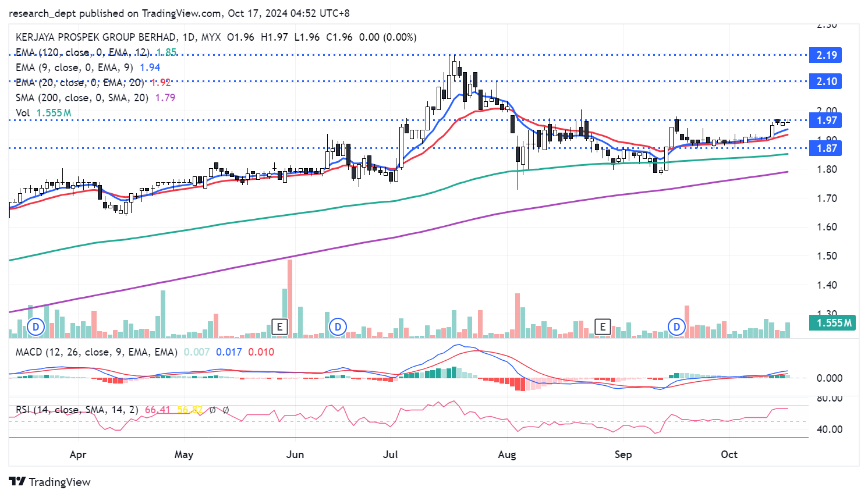The width and height of the screenshot is (868, 497).
Task: Select the 2.19 price level label
Action: [x=826, y=55]
